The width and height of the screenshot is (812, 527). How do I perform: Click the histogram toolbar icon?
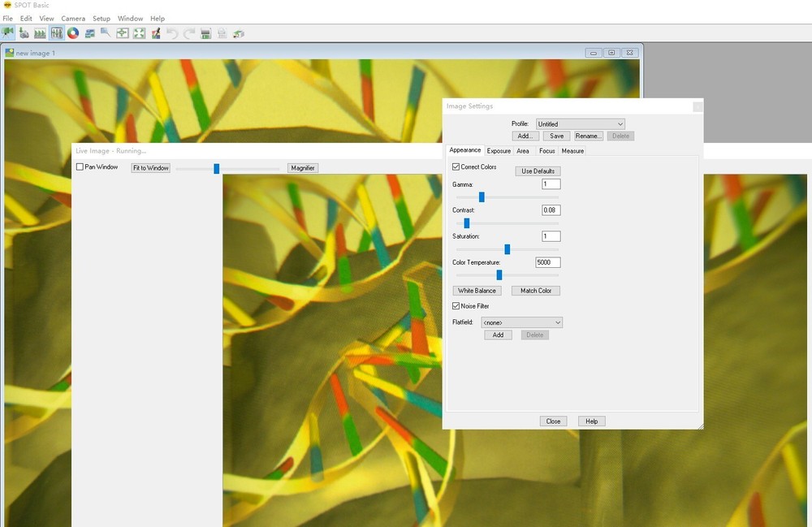40,33
